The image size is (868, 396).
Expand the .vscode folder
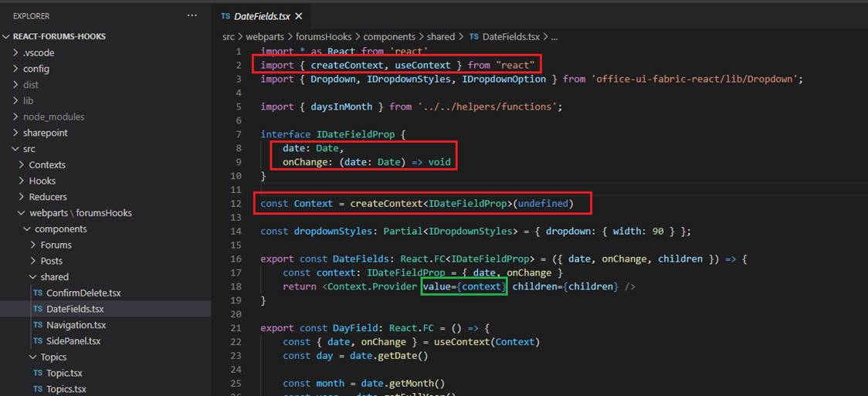click(x=39, y=52)
